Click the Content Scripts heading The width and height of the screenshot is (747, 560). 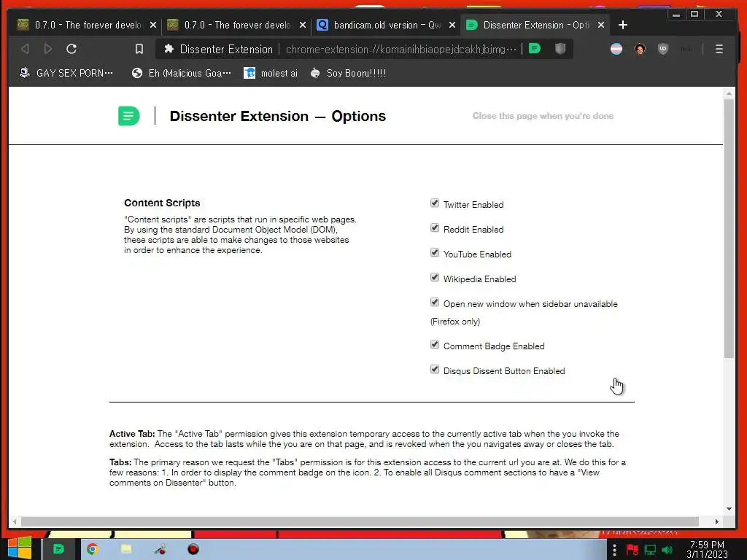pyautogui.click(x=162, y=203)
